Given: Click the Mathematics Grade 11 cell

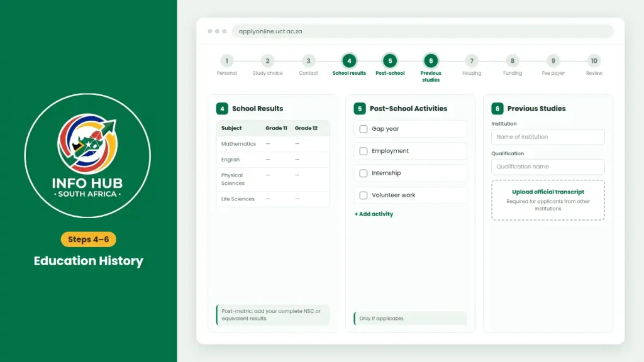Looking at the screenshot, I should pos(268,144).
